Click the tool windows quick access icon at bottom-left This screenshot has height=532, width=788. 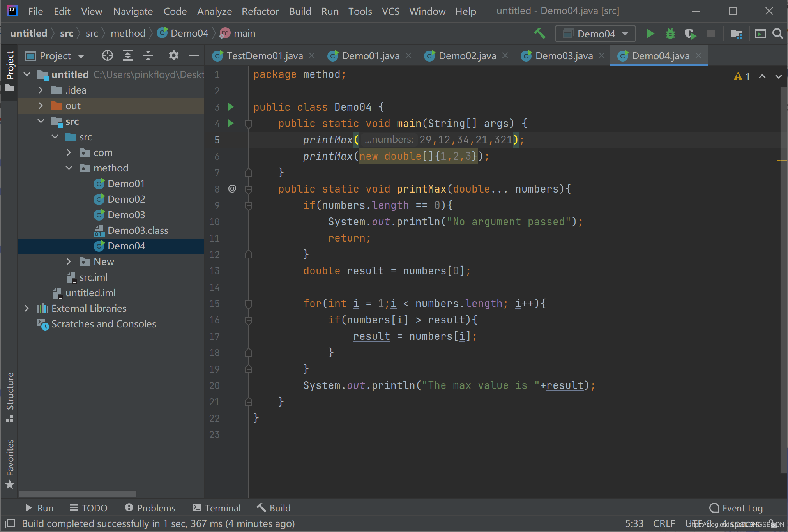click(10, 523)
